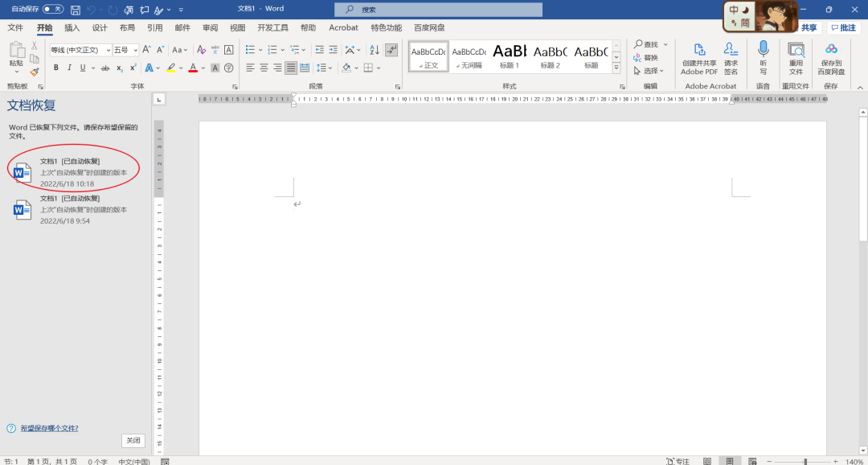Click the 关闭 button in recovery pane
Screen dimensions: 868x465
tap(133, 440)
